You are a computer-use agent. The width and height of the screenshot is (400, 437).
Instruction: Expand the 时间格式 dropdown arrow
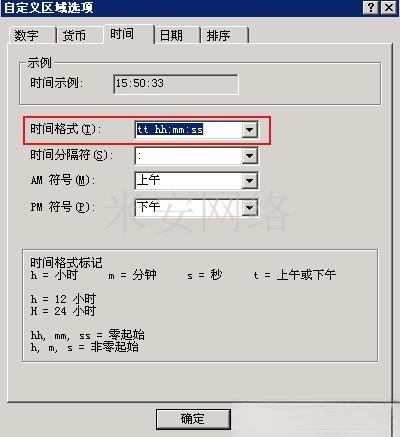tap(249, 130)
